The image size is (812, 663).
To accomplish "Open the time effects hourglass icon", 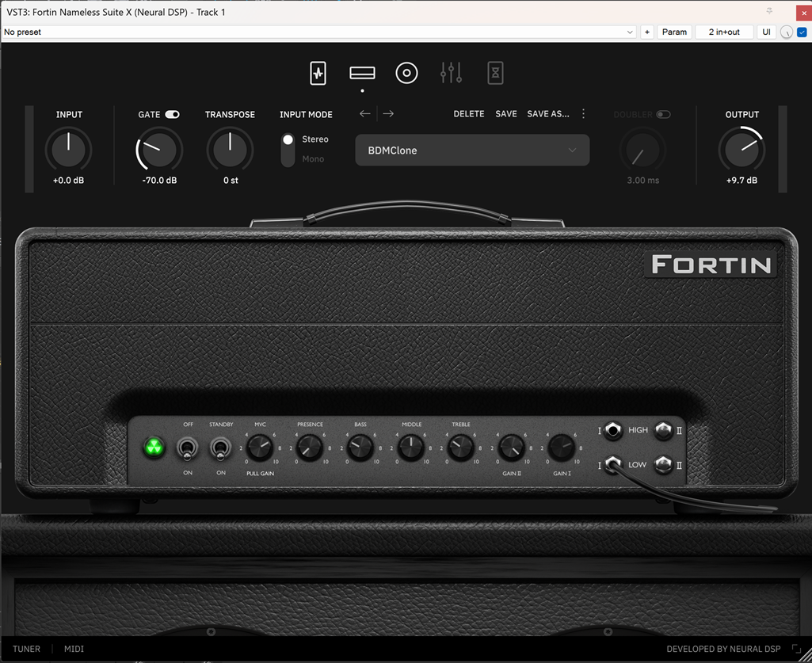I will click(x=496, y=73).
